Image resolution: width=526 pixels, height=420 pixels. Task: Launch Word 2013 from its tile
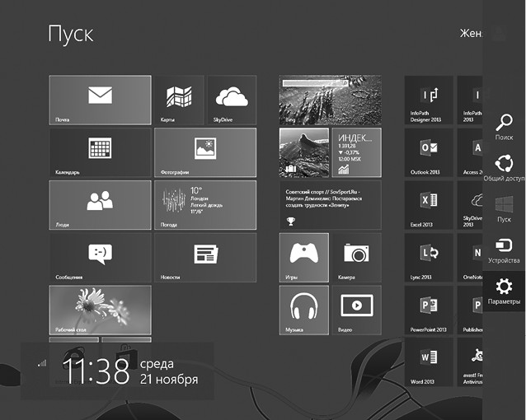click(429, 362)
